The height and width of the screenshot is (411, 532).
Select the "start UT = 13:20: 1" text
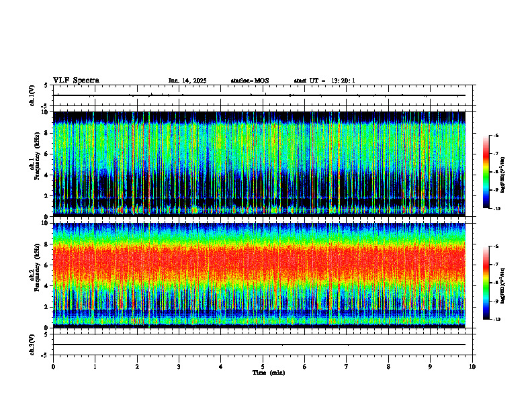pyautogui.click(x=324, y=81)
